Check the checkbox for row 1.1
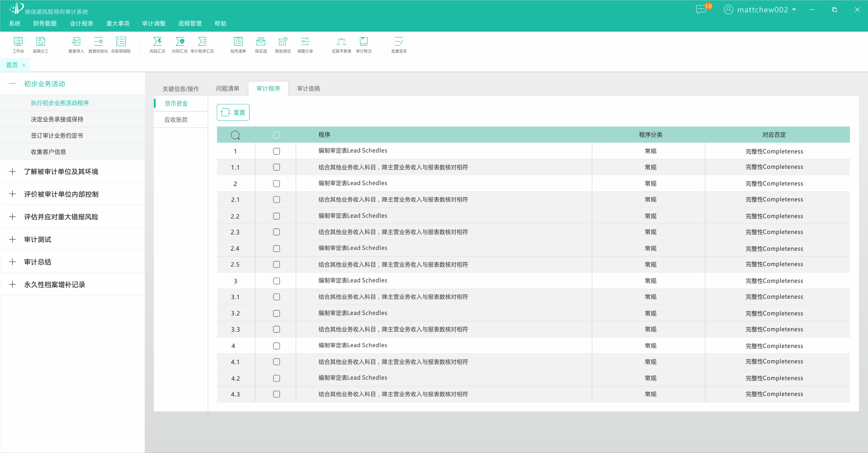Image resolution: width=868 pixels, height=453 pixels. 277,167
